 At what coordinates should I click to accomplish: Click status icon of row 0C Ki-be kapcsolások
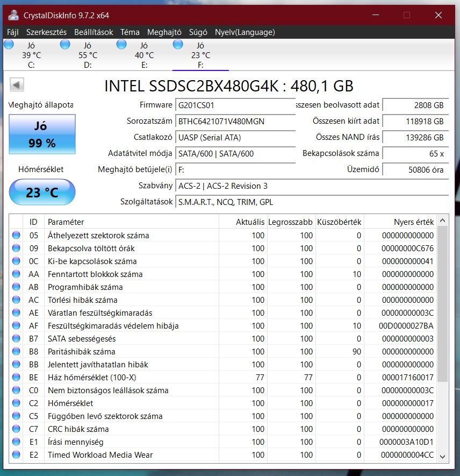click(16, 261)
